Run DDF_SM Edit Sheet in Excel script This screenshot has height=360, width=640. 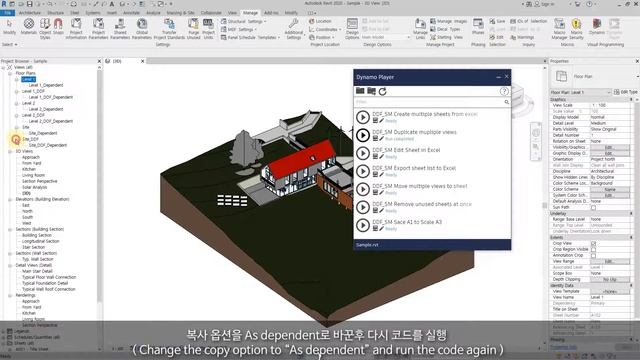click(x=363, y=153)
